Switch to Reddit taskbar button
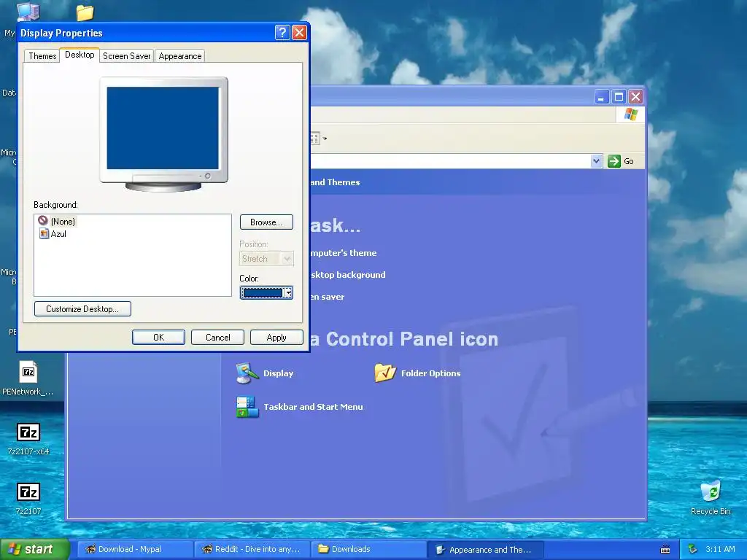 click(251, 549)
